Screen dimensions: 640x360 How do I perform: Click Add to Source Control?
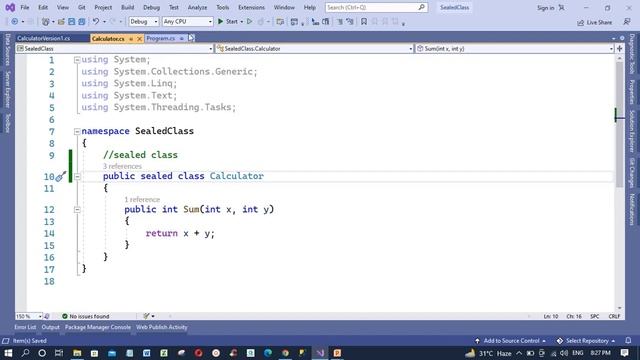click(510, 340)
